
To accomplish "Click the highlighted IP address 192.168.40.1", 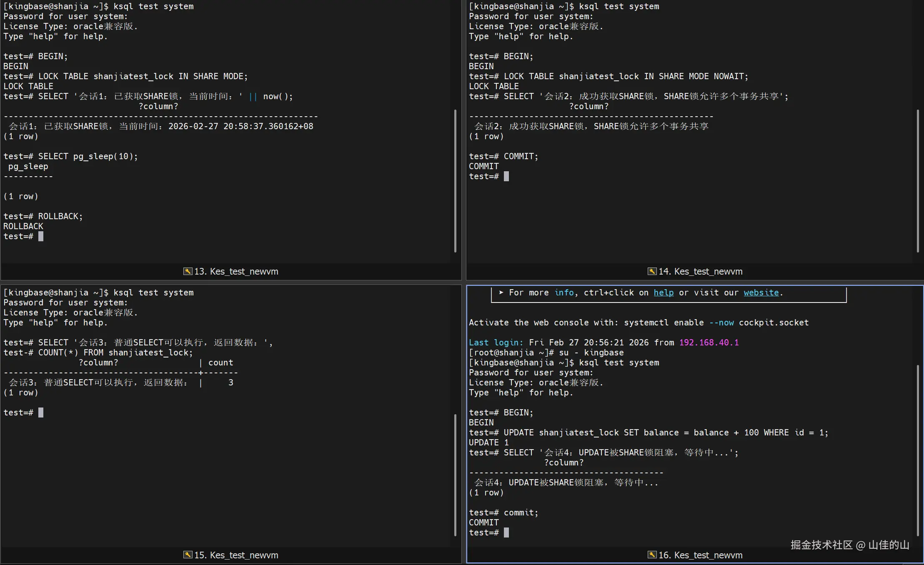I will point(709,342).
